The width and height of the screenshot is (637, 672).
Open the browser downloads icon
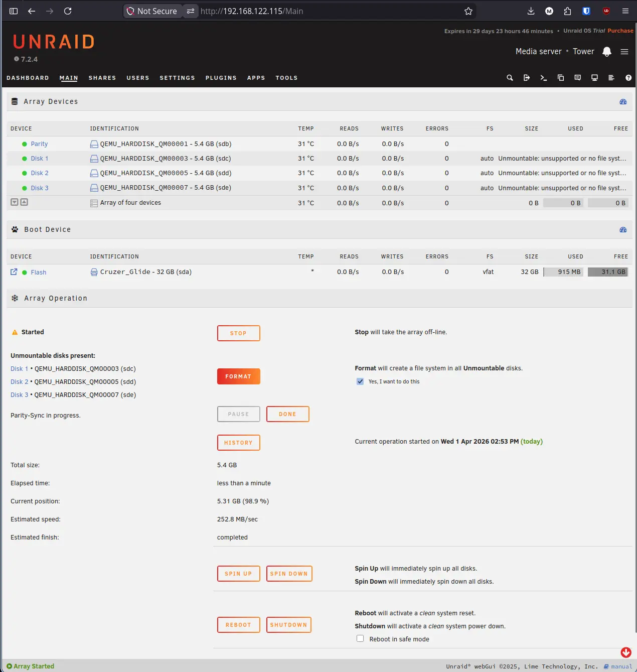click(531, 11)
